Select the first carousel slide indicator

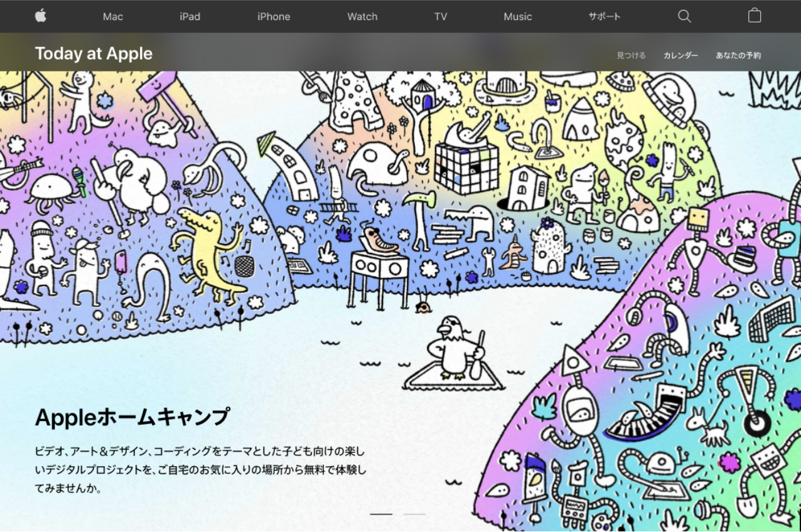(381, 514)
